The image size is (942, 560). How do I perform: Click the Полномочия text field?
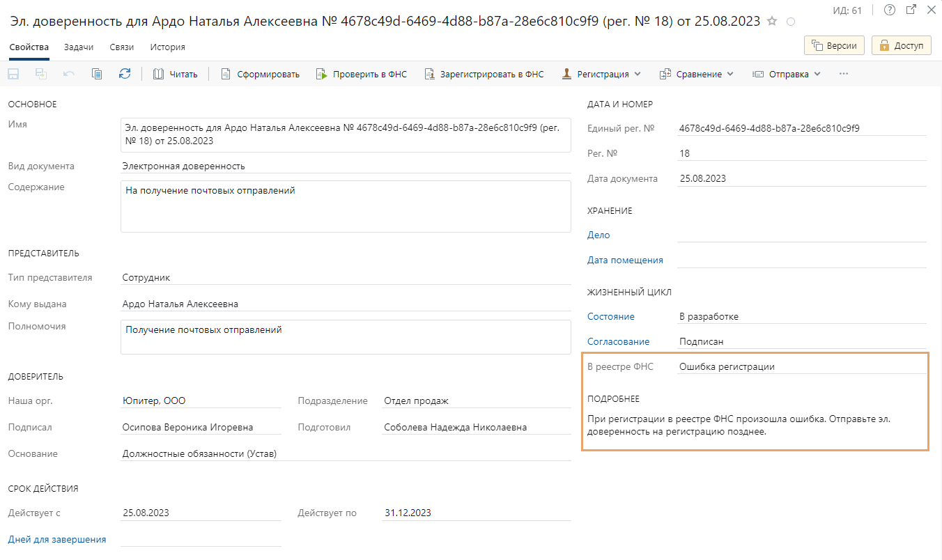pyautogui.click(x=346, y=336)
